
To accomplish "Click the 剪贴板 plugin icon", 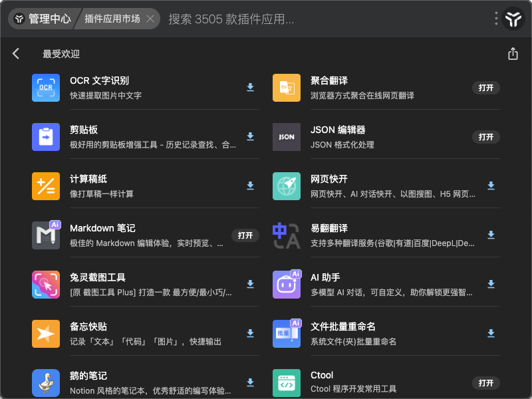I will pyautogui.click(x=46, y=137).
